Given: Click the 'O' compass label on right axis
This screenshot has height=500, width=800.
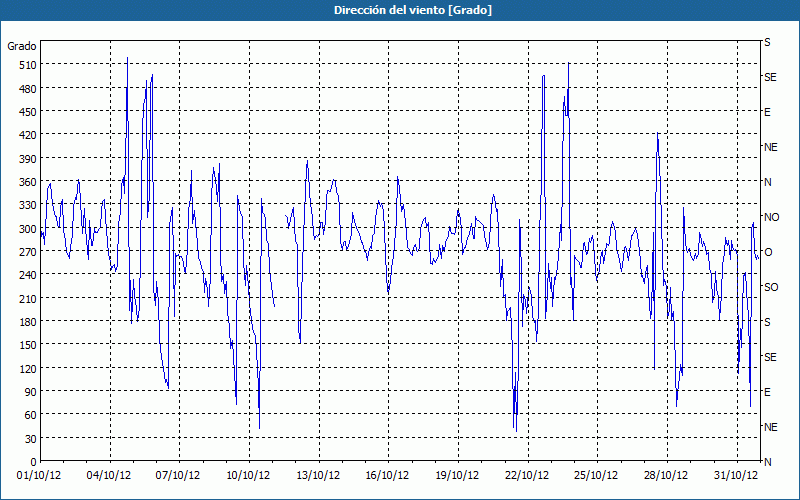Looking at the screenshot, I should pyautogui.click(x=768, y=253).
